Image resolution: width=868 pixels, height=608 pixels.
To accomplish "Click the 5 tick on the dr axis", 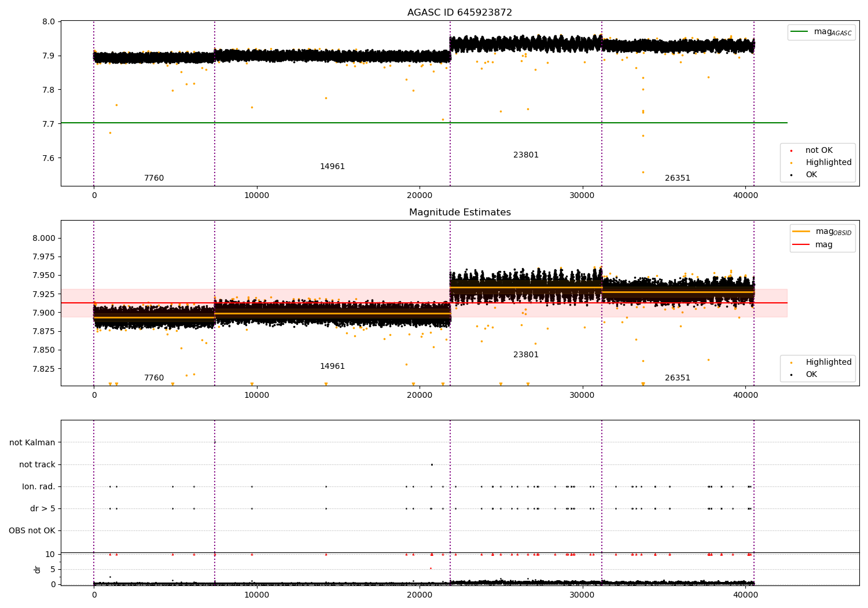I will click(53, 569).
